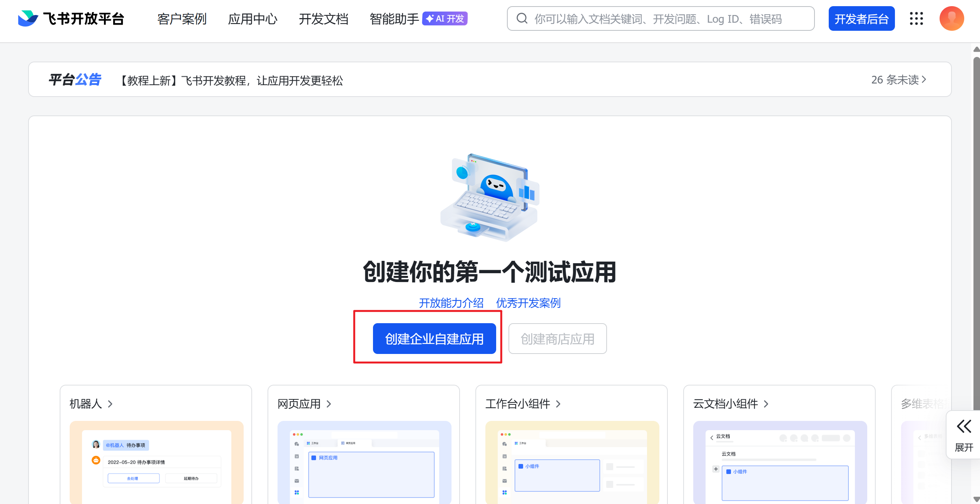Open the 客户案例 menu item
This screenshot has height=504, width=980.
click(182, 18)
